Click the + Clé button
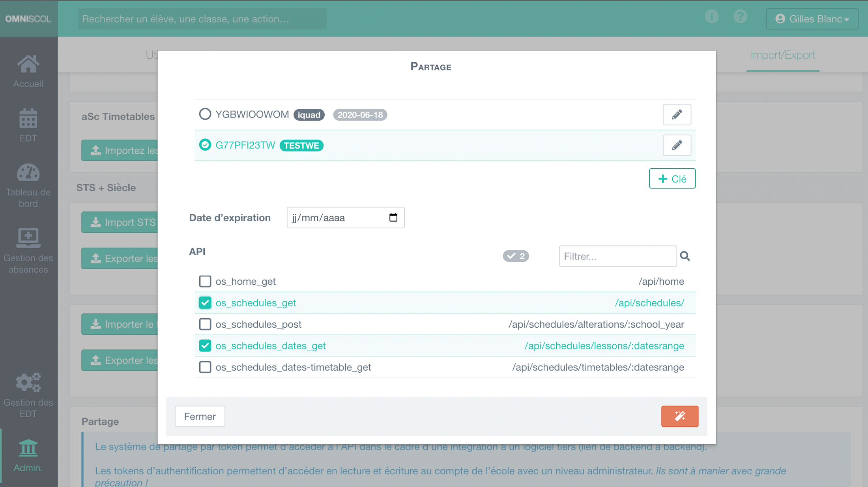Image resolution: width=868 pixels, height=487 pixels. click(x=672, y=178)
